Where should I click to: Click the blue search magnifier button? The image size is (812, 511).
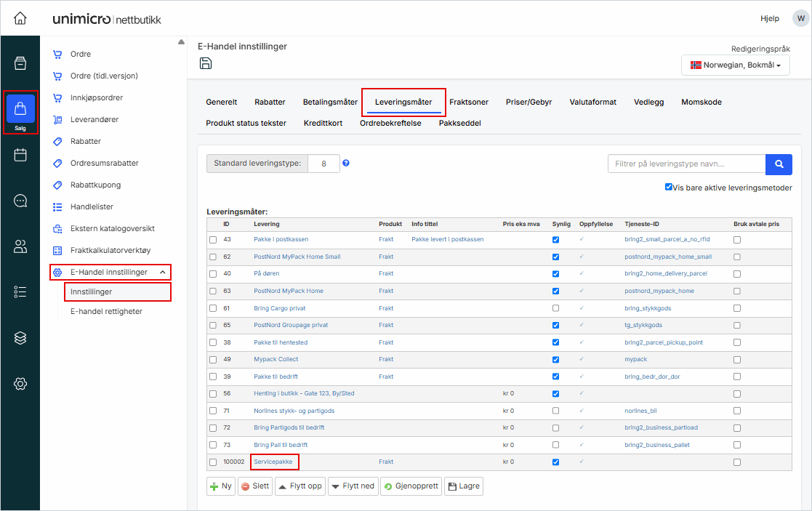pos(779,164)
